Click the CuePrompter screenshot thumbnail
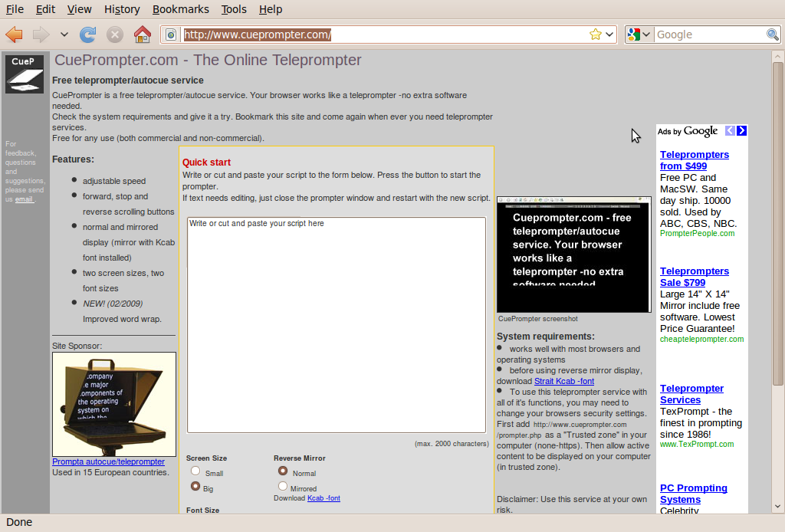Viewport: 785px width, 532px height. pyautogui.click(x=573, y=255)
